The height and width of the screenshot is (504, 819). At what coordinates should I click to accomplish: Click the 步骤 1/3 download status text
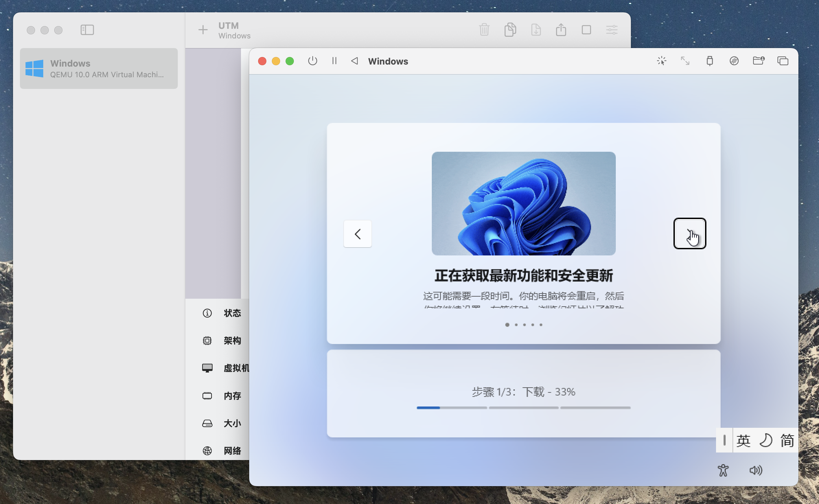524,392
